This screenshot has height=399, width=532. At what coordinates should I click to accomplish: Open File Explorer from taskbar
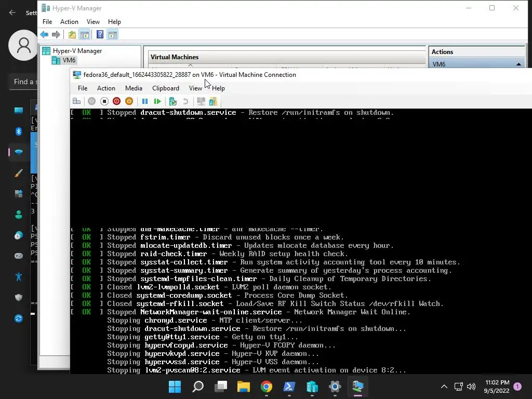pos(243,387)
